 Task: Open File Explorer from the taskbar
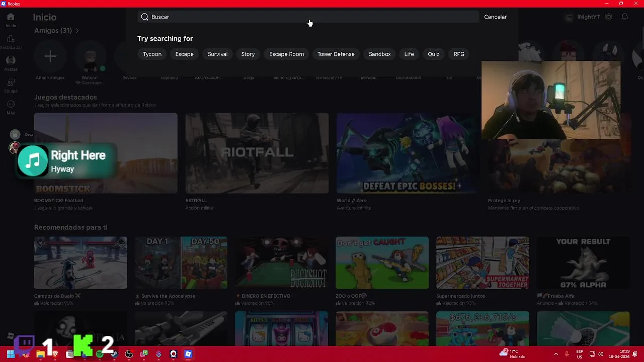click(x=40, y=354)
